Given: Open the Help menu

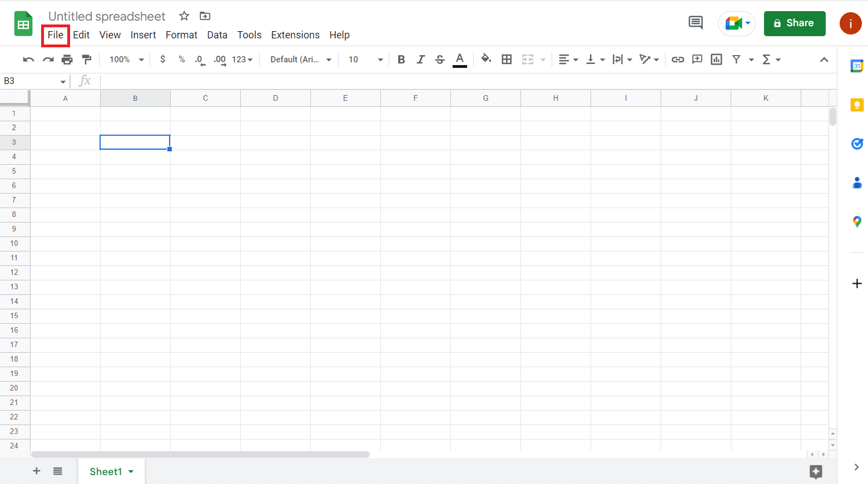Looking at the screenshot, I should point(339,35).
